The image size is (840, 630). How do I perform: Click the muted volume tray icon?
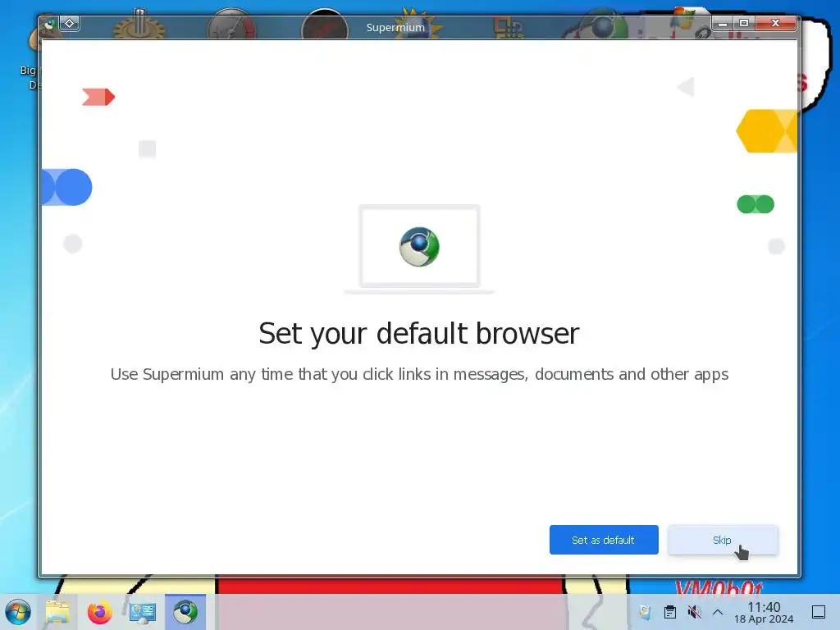(x=694, y=612)
